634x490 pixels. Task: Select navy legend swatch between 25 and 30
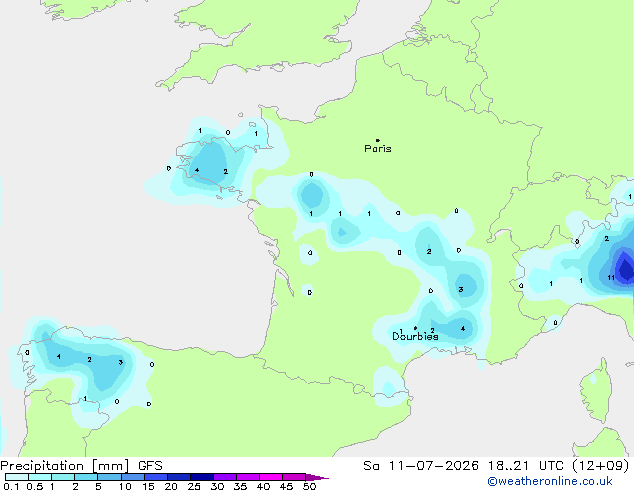point(201,477)
